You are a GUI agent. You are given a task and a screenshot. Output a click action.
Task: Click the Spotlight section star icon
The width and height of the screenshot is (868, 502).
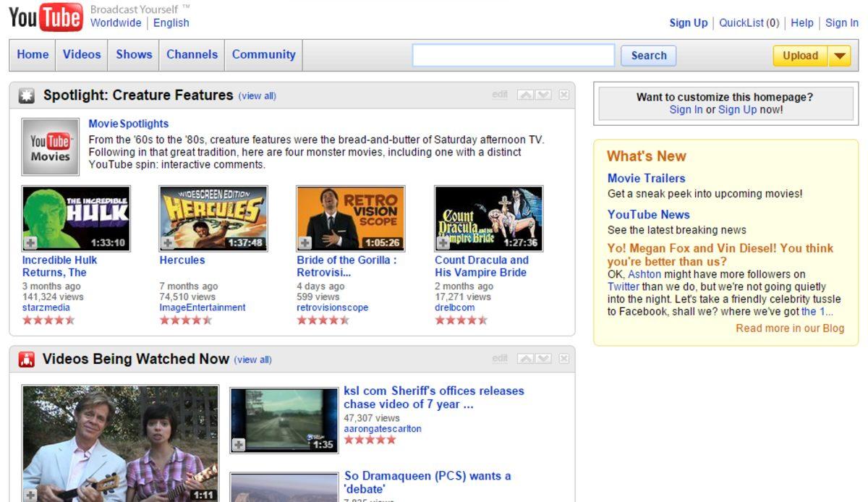pos(27,95)
